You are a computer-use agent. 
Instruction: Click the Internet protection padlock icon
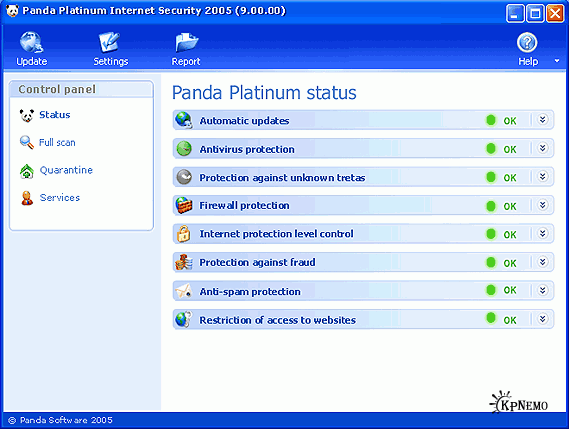tap(184, 234)
